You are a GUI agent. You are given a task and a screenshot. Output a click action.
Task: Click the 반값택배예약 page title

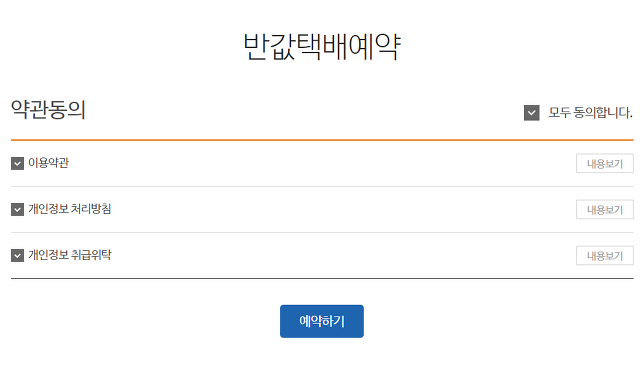click(322, 46)
